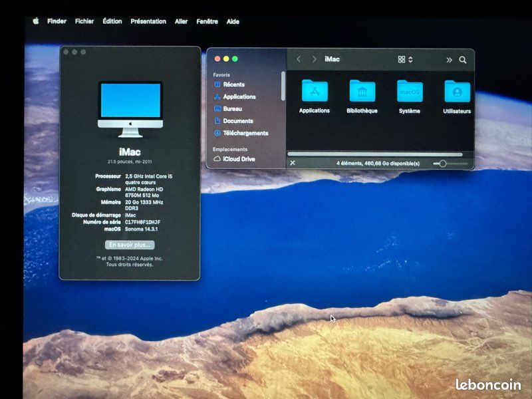Viewport: 532px width, 399px height.
Task: Click the iMac computer image in About window
Action: (x=130, y=109)
